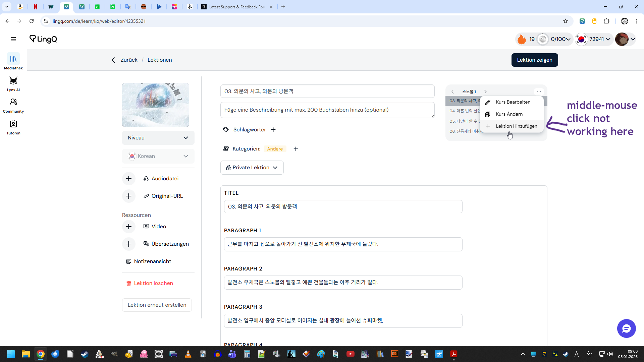Select Kurs Bearbeiten menu entry
This screenshot has width=644, height=362.
pyautogui.click(x=513, y=102)
